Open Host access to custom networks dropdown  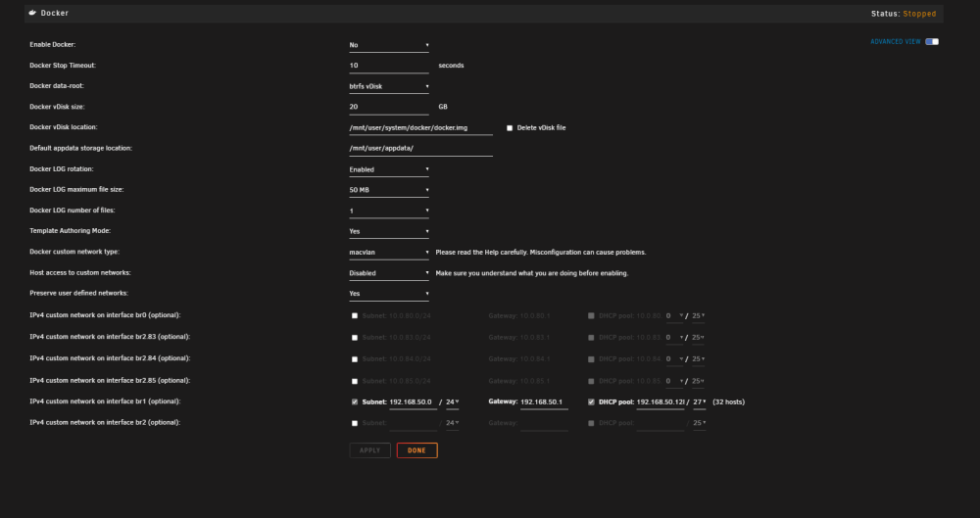point(389,273)
